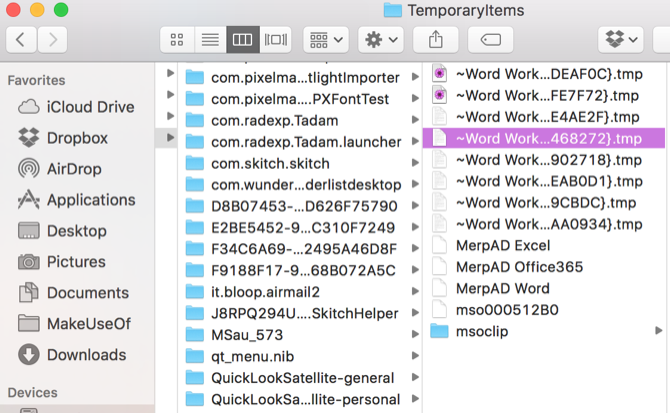Open iCloud Drive in the sidebar

90,107
